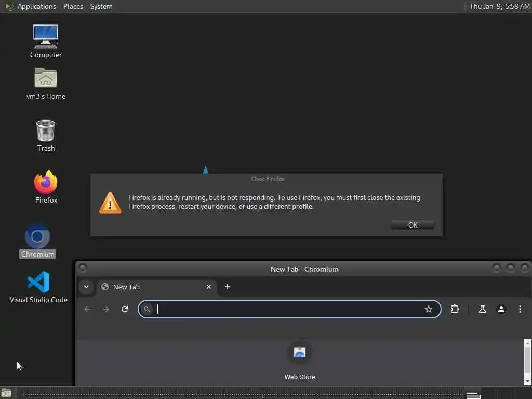The image size is (532, 399).
Task: Close the New Tab tab in Chromium
Action: [209, 287]
